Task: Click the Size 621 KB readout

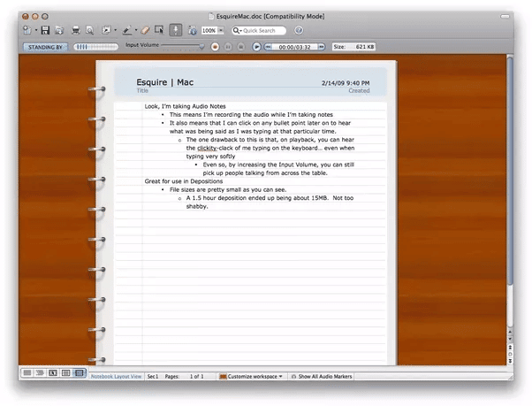Action: tap(353, 47)
